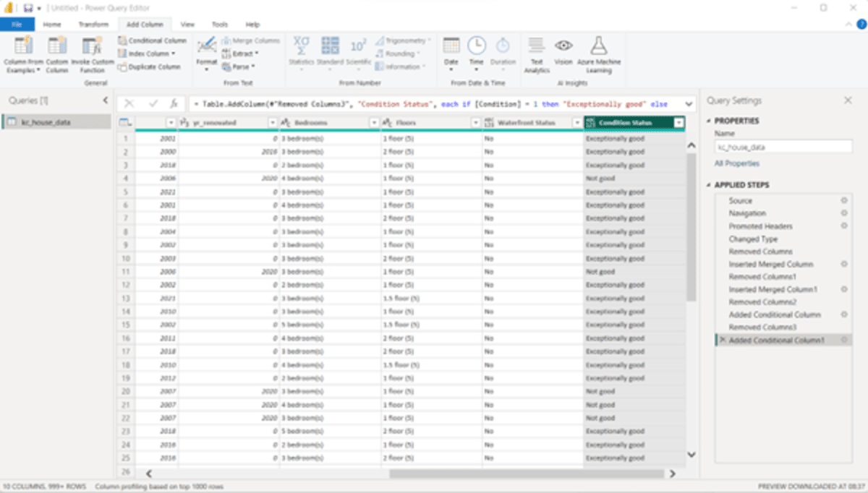Open filter dropdown on Bedrooms column
The height and width of the screenshot is (493, 868).
[375, 123]
